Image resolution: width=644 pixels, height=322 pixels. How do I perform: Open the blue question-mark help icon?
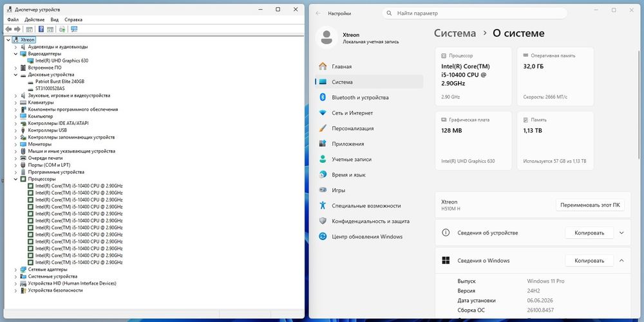[x=41, y=29]
